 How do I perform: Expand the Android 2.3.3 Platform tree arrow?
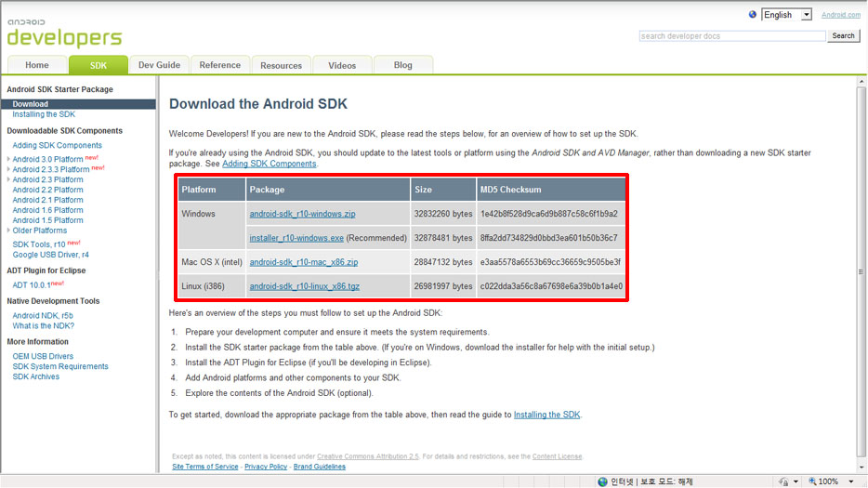[x=8, y=169]
